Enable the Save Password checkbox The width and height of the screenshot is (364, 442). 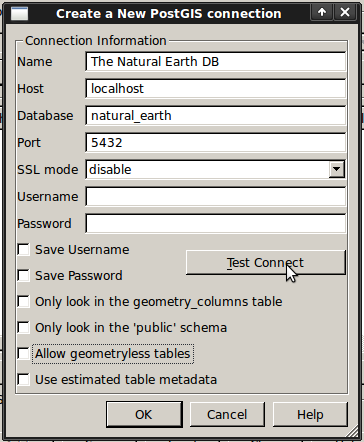coord(24,276)
